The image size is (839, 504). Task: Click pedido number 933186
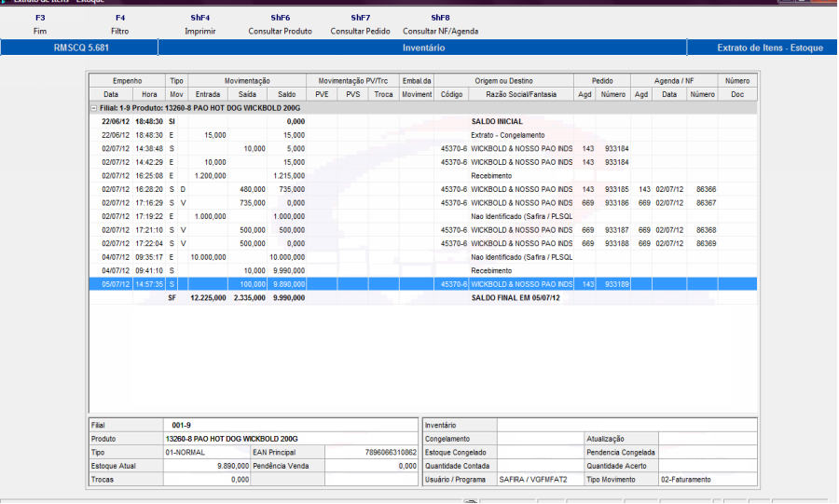click(x=617, y=203)
